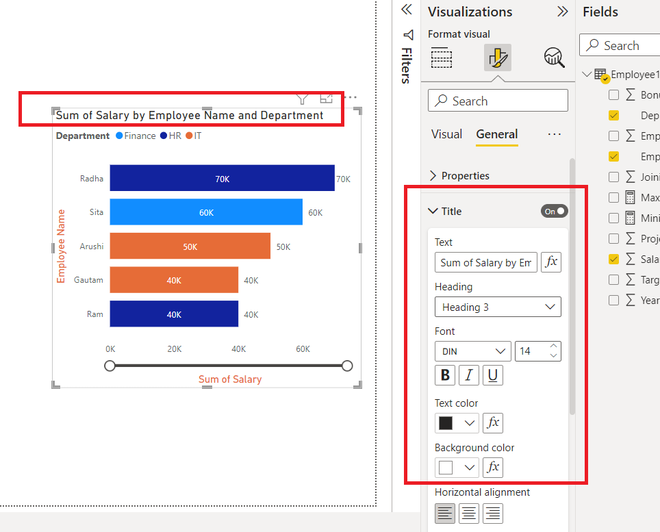The height and width of the screenshot is (532, 660).
Task: Check the Proj field checkbox
Action: pos(614,239)
